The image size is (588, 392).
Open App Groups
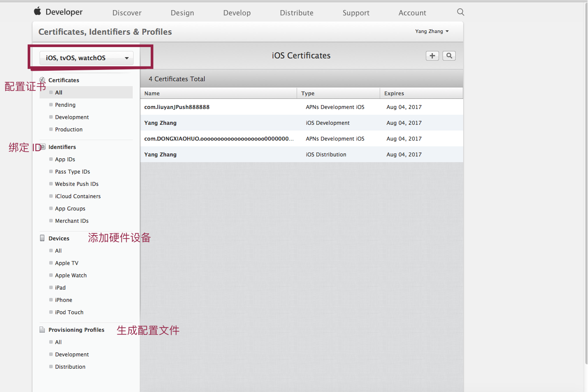tap(70, 208)
